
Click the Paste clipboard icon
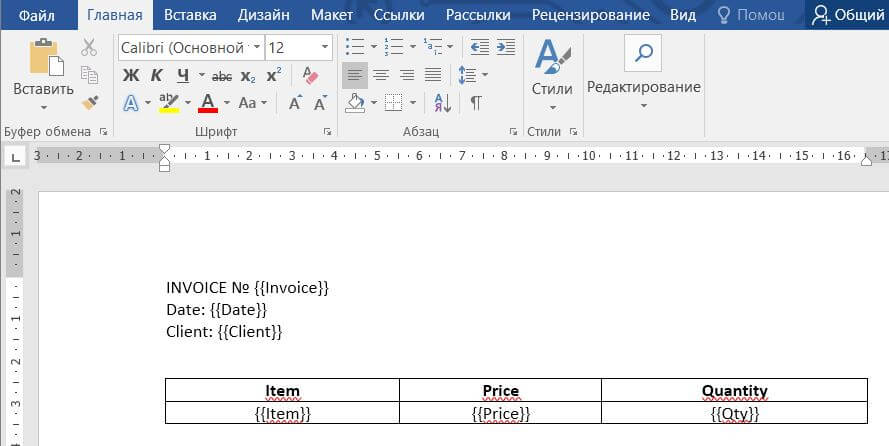pyautogui.click(x=46, y=57)
